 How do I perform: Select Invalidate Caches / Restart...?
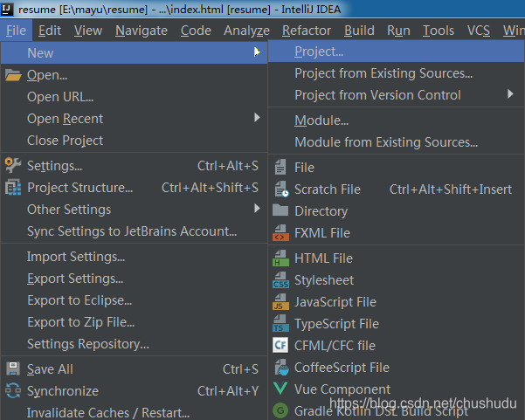coord(134,413)
